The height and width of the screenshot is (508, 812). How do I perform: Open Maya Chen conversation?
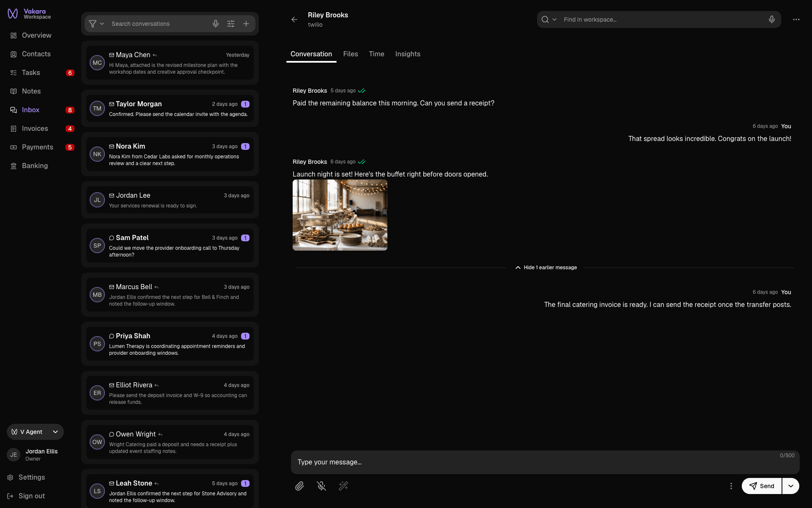click(170, 63)
